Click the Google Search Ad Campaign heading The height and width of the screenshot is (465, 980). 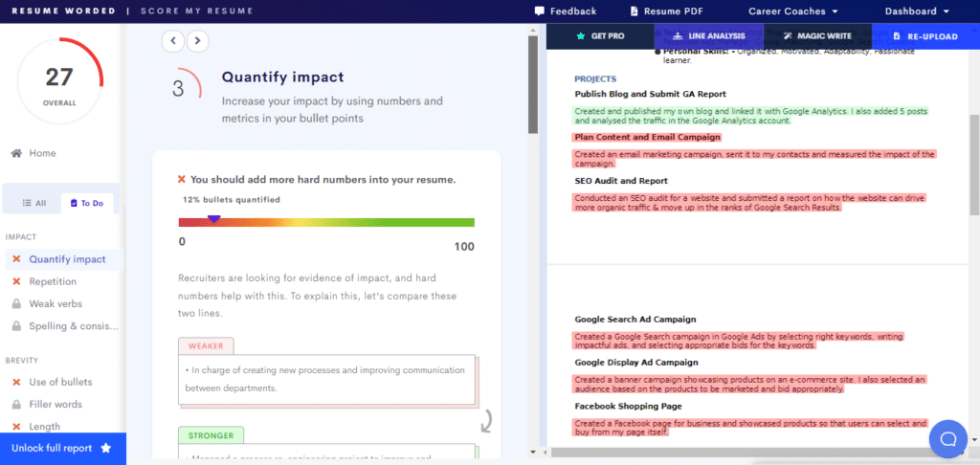click(x=635, y=320)
